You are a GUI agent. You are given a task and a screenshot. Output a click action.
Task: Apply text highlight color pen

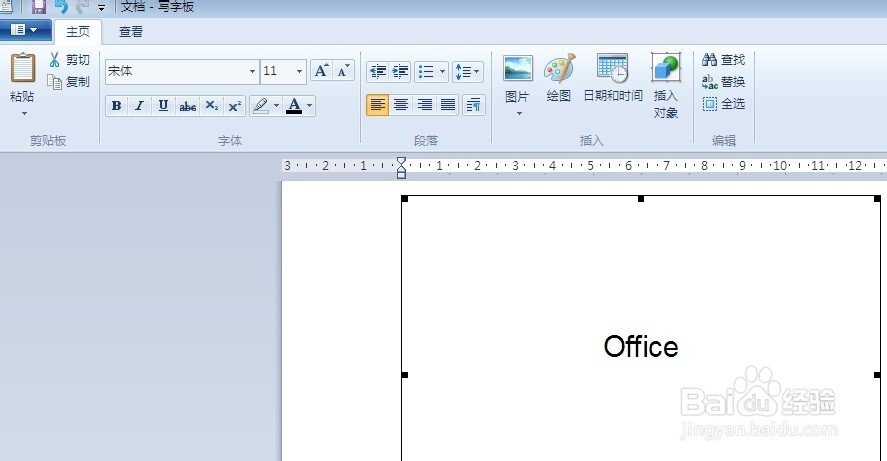pos(261,106)
